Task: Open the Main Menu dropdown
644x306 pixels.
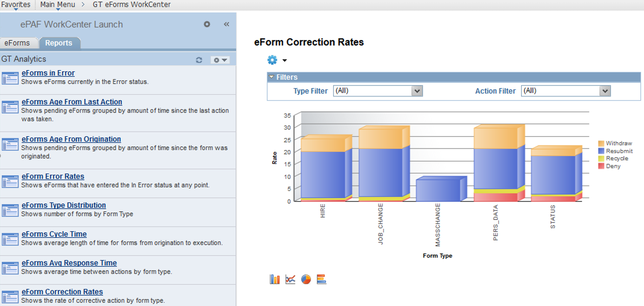Action: click(57, 5)
